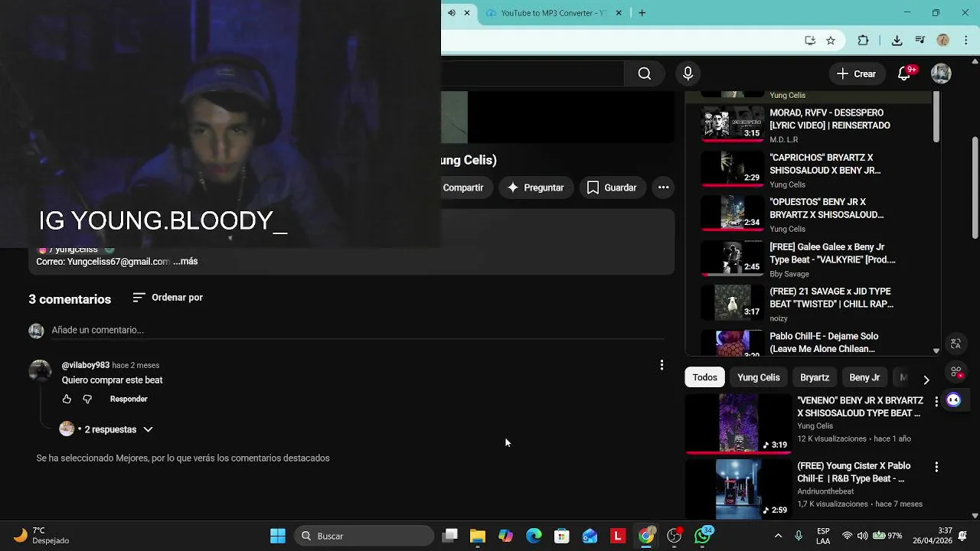Click the YouTube search magnifier button
This screenshot has width=980, height=551.
[645, 73]
